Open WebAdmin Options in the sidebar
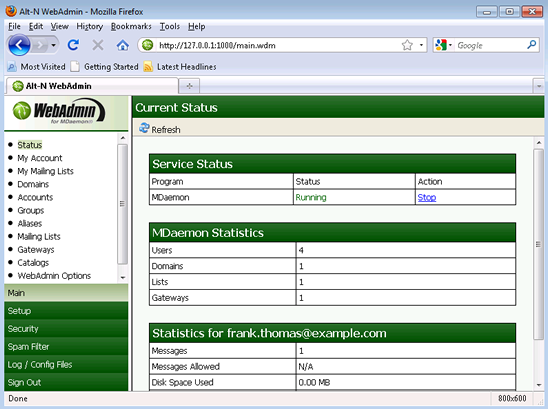Screen dimensions: 548x409 (54, 276)
